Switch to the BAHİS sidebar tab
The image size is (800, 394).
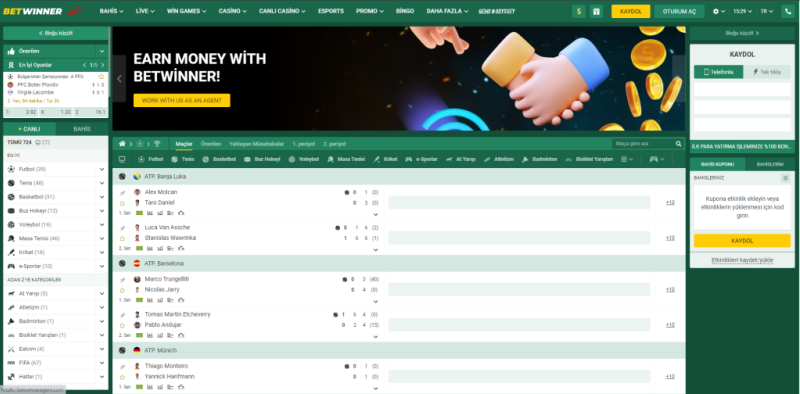(x=82, y=129)
